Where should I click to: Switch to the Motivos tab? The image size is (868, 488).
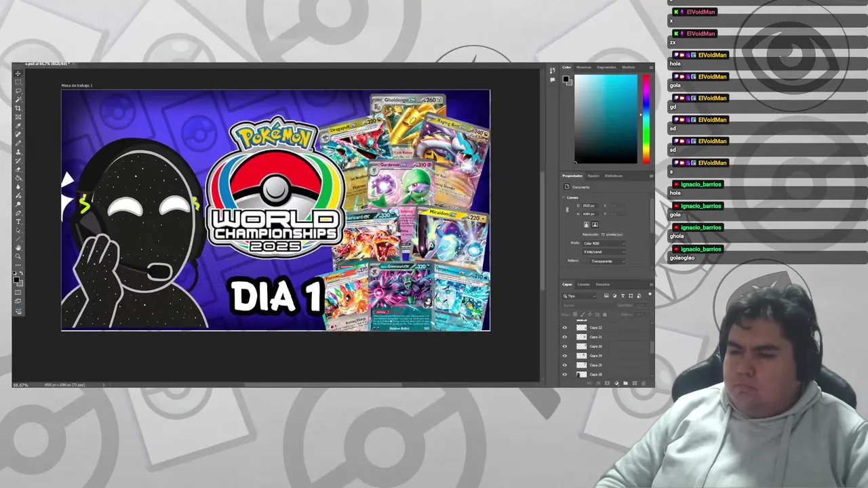tap(629, 67)
